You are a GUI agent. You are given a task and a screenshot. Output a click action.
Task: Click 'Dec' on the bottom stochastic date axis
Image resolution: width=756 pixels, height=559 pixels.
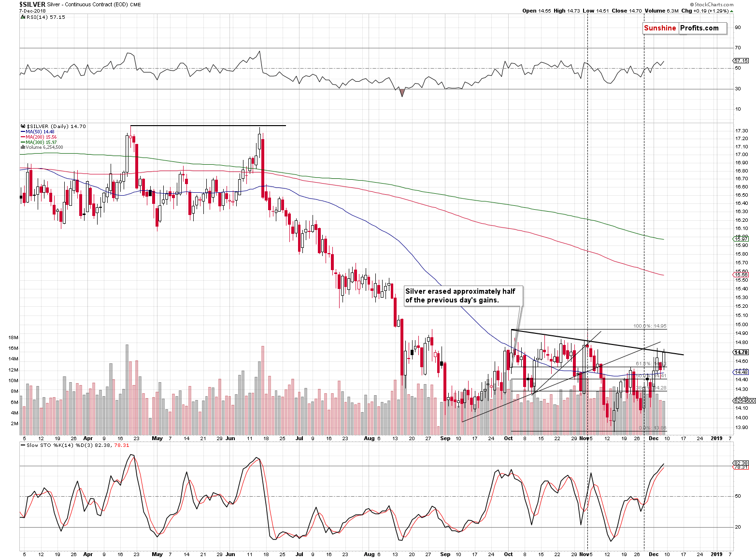pos(654,555)
